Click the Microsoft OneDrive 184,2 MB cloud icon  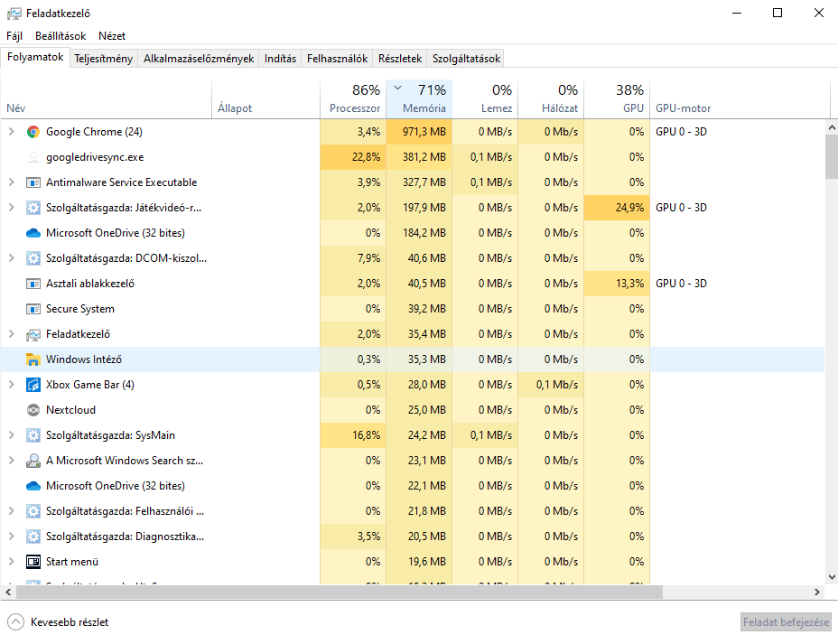(33, 233)
